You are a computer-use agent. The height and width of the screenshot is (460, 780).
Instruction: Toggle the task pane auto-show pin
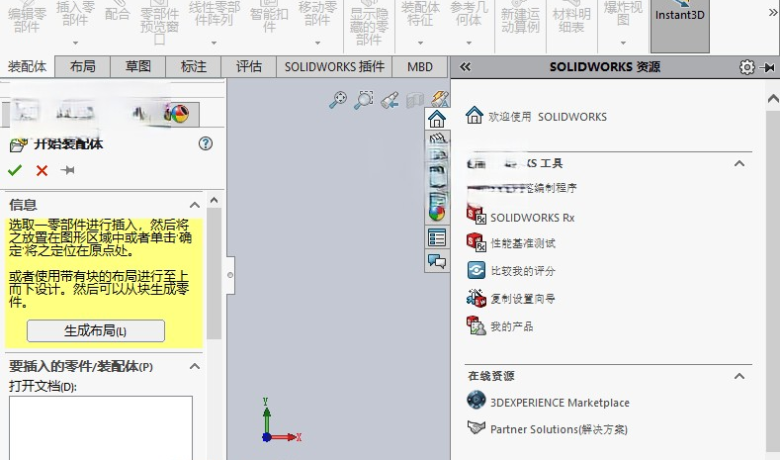(x=769, y=67)
